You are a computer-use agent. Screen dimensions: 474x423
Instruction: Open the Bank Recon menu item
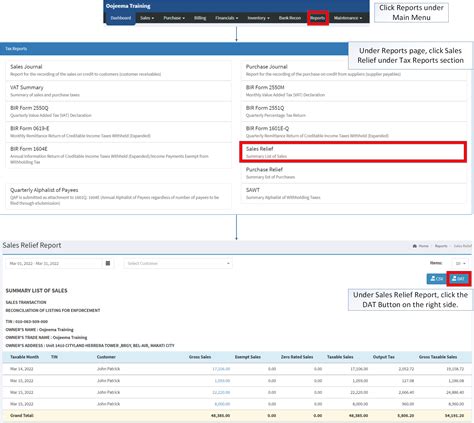(290, 18)
